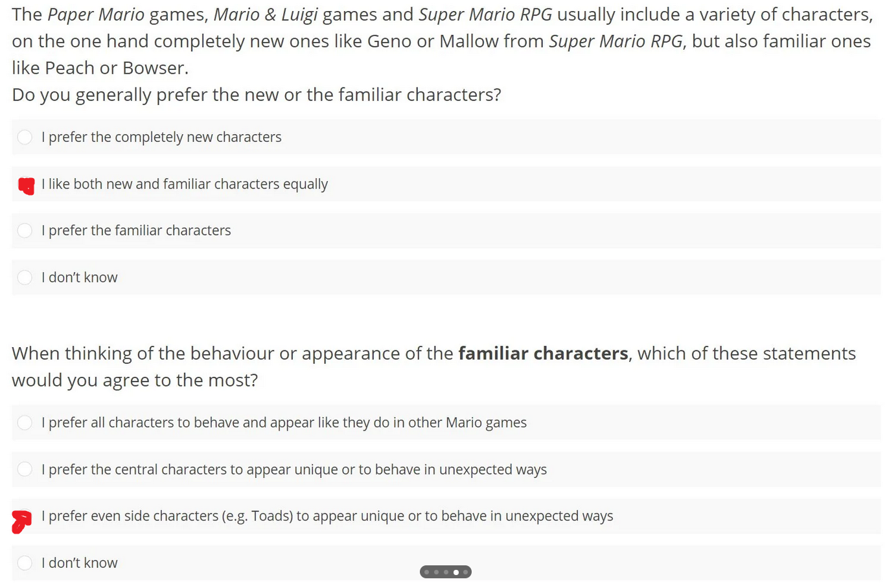
Task: Click the bold "familiar characters" text in the question
Action: click(543, 354)
